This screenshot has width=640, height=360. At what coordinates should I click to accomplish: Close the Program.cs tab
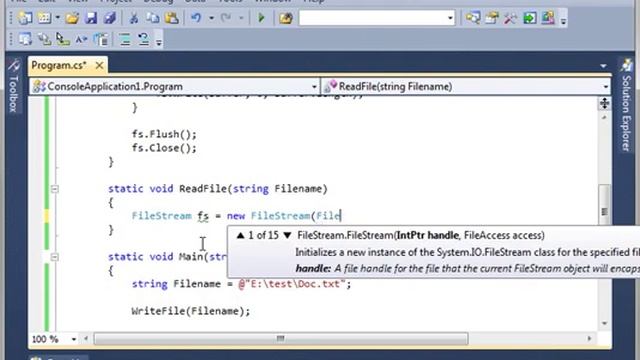click(x=99, y=65)
